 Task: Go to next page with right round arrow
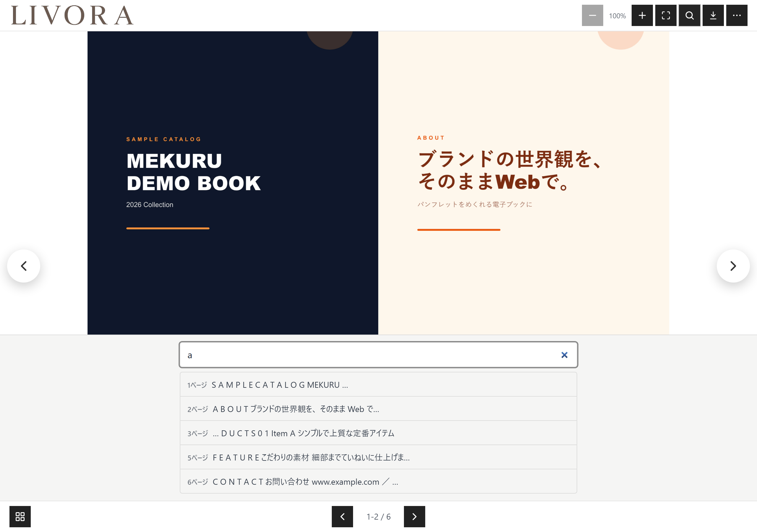coord(733,266)
